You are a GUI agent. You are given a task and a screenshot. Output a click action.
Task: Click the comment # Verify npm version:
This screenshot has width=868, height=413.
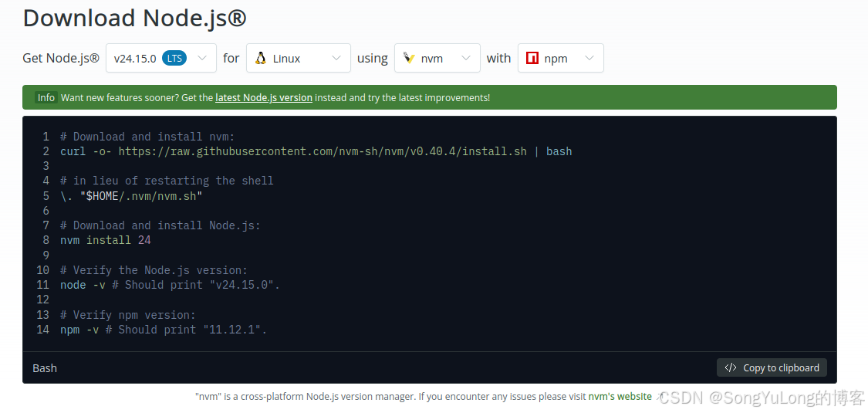[128, 315]
